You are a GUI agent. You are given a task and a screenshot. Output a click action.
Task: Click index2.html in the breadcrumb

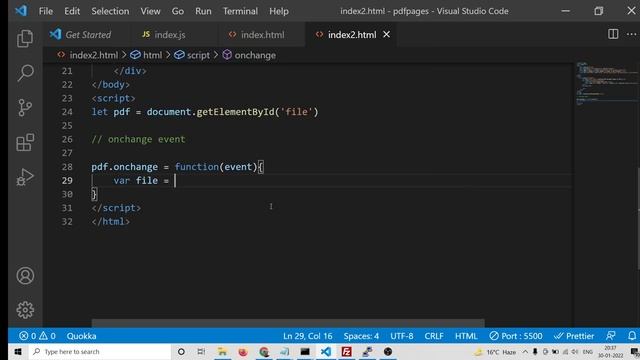(x=93, y=55)
